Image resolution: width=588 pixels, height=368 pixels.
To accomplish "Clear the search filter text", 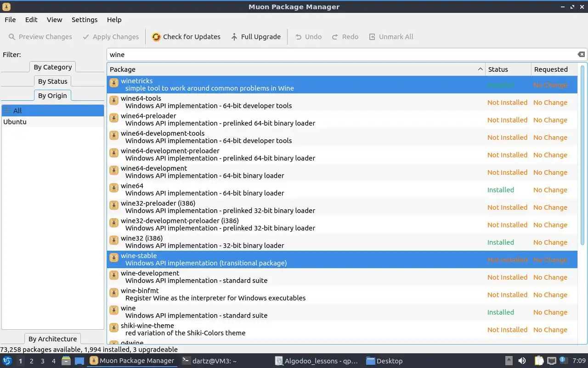I will tap(581, 54).
